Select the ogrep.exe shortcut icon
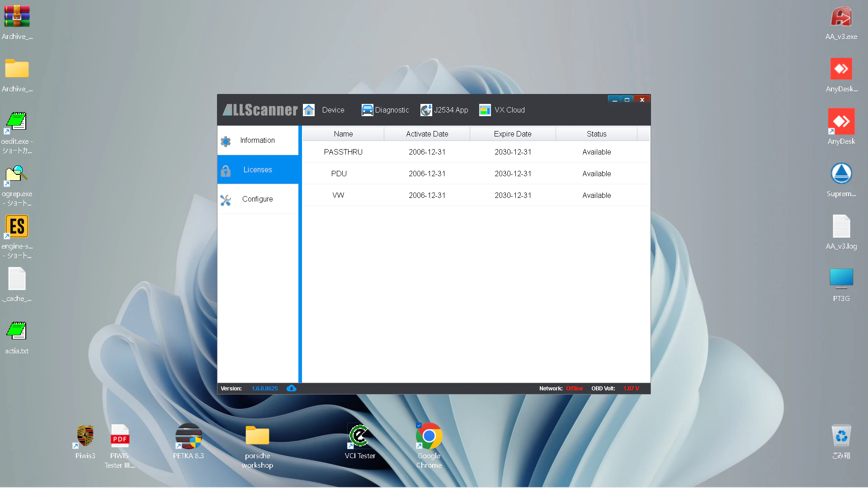This screenshot has height=488, width=868. click(17, 174)
